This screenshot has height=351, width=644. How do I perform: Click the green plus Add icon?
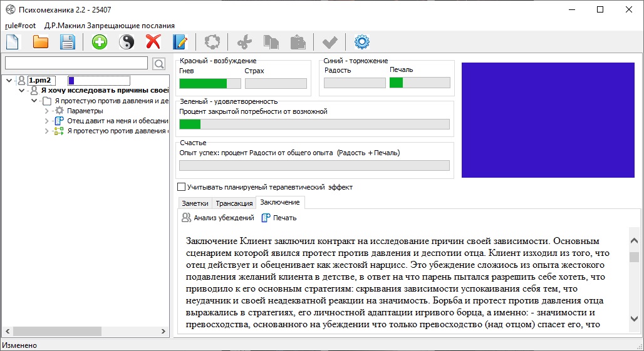(x=99, y=42)
